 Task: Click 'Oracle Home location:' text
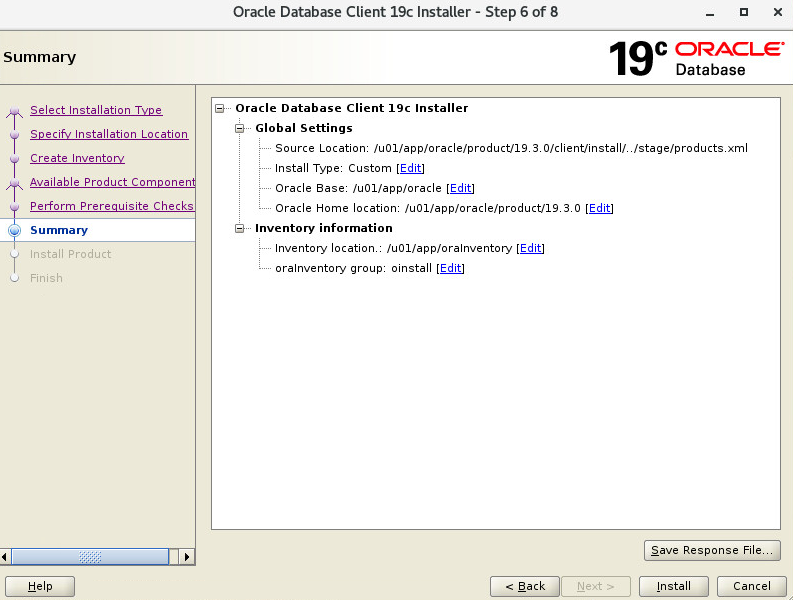[337, 208]
